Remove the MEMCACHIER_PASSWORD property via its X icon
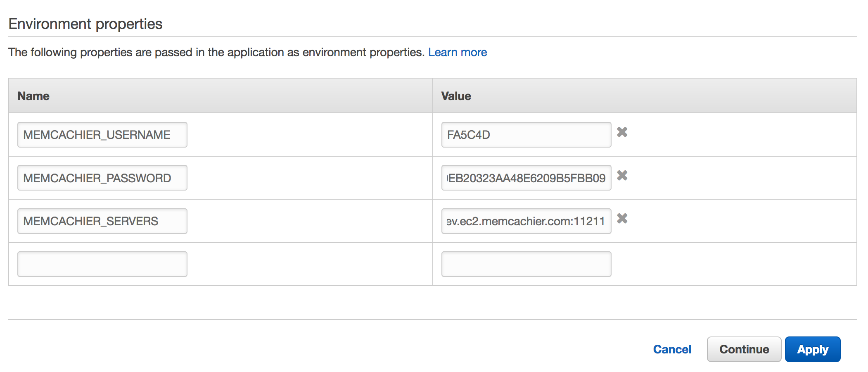The width and height of the screenshot is (868, 372). point(623,176)
